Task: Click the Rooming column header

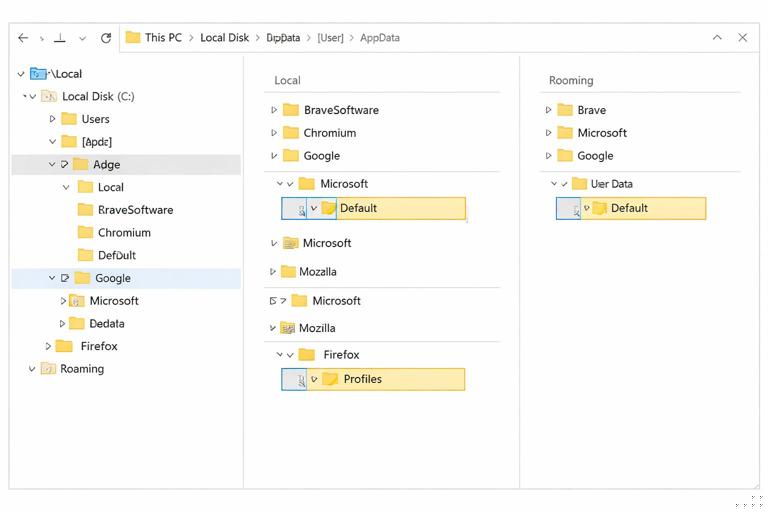Action: point(571,80)
